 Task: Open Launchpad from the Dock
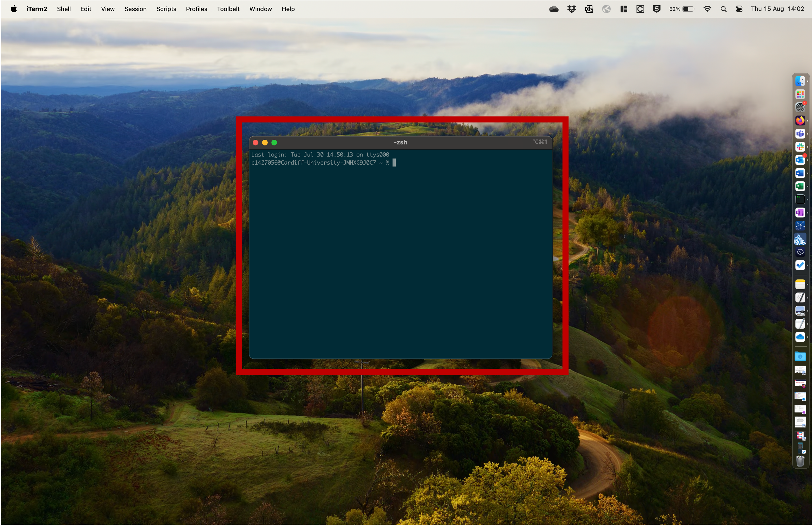pos(800,94)
